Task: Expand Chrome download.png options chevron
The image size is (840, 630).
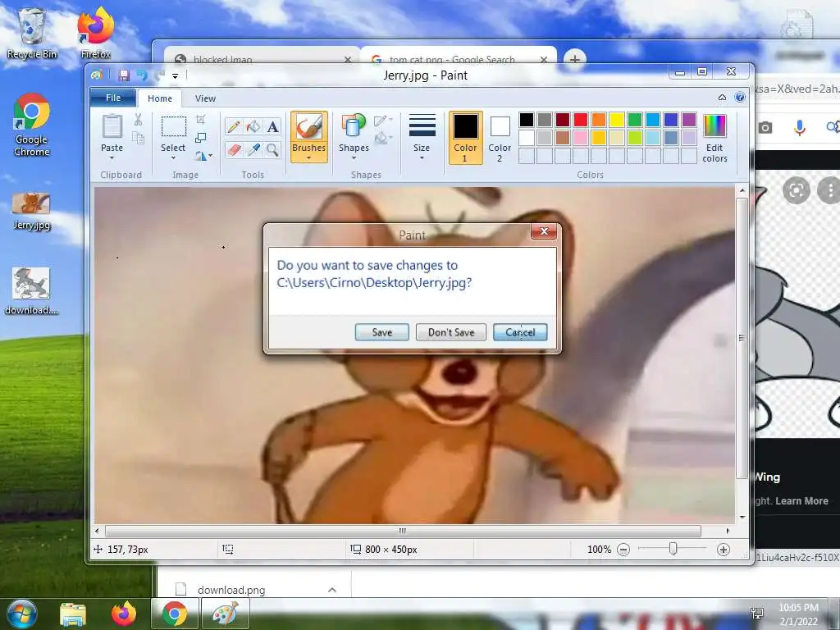Action: pyautogui.click(x=332, y=590)
